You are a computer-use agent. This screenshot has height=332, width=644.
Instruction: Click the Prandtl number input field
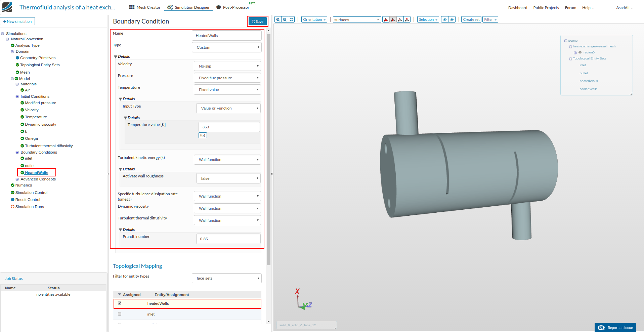(228, 239)
